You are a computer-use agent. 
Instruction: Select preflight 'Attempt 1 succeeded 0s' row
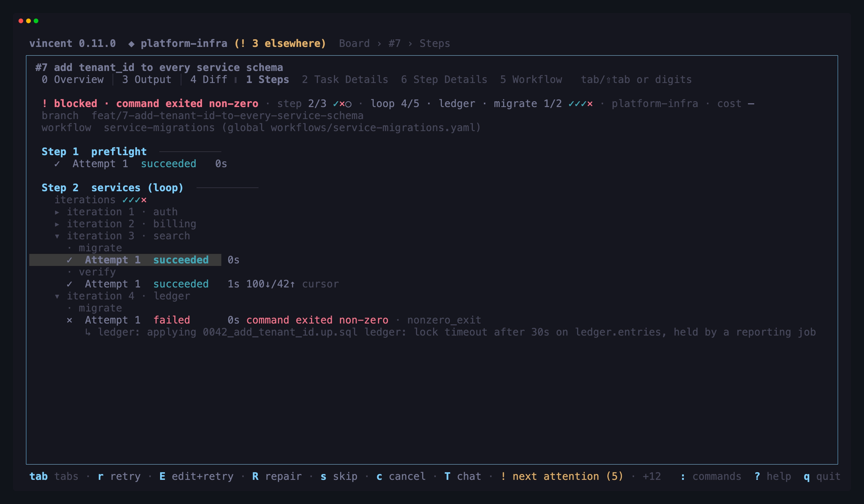tap(140, 164)
